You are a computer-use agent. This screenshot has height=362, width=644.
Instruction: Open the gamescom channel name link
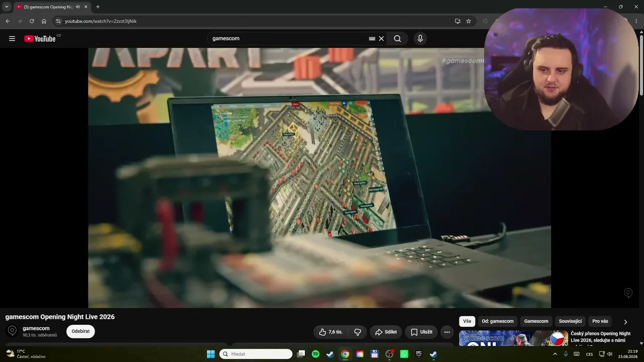pyautogui.click(x=36, y=328)
